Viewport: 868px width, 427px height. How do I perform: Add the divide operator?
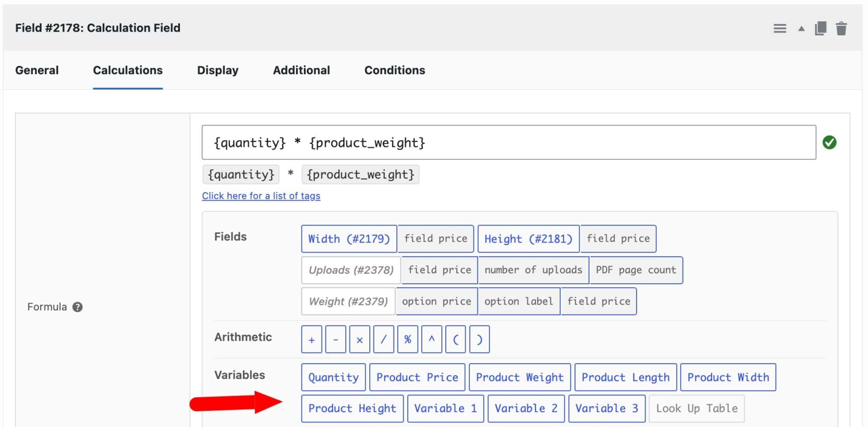pos(383,339)
